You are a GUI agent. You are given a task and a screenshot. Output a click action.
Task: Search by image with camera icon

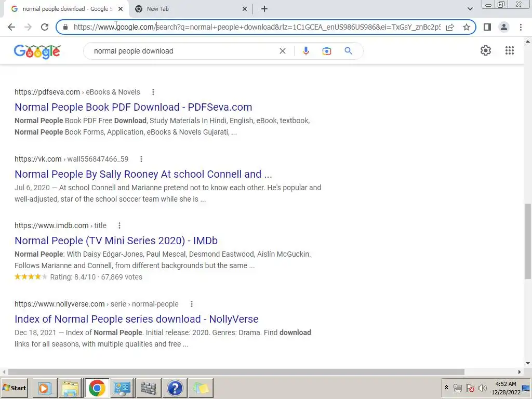tap(326, 51)
